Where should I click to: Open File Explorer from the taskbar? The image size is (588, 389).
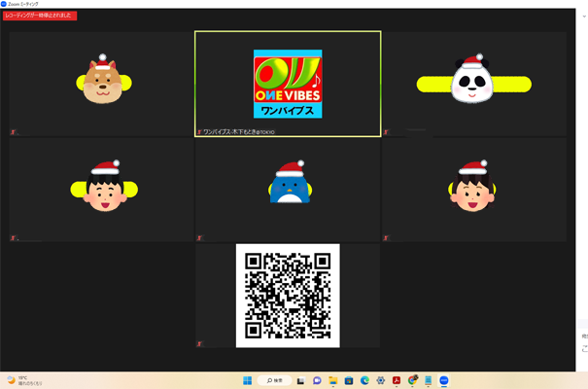pos(333,380)
